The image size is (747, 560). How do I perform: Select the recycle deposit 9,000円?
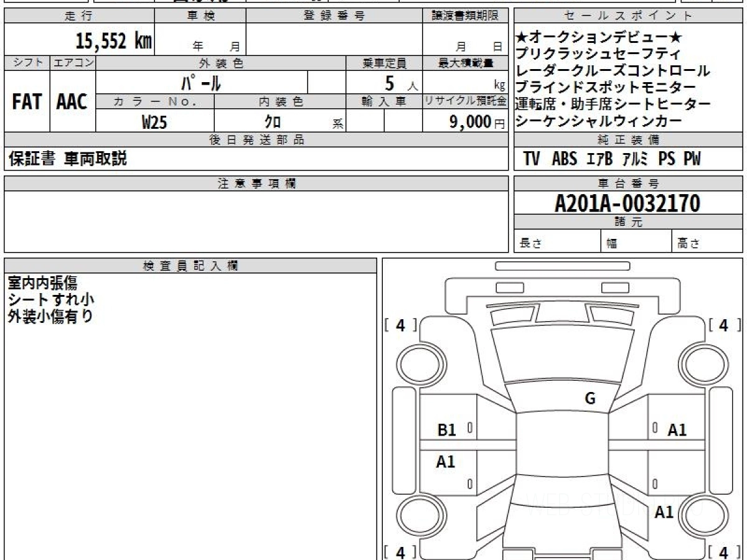click(477, 122)
